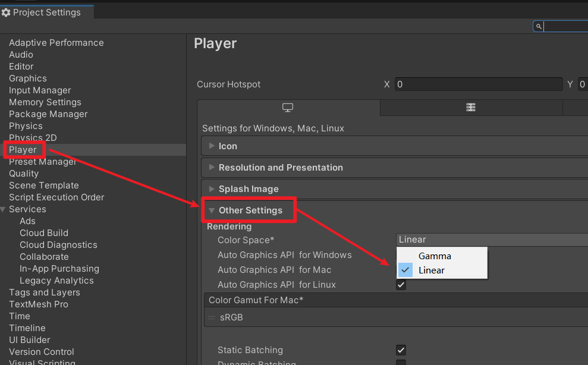
Task: Select Player in the settings list
Action: (x=23, y=150)
